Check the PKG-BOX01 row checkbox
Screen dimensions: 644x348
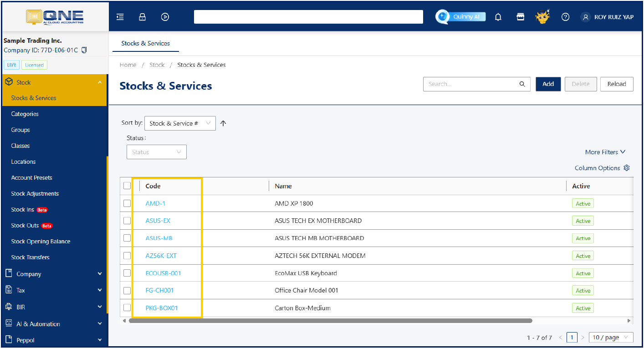(x=127, y=308)
